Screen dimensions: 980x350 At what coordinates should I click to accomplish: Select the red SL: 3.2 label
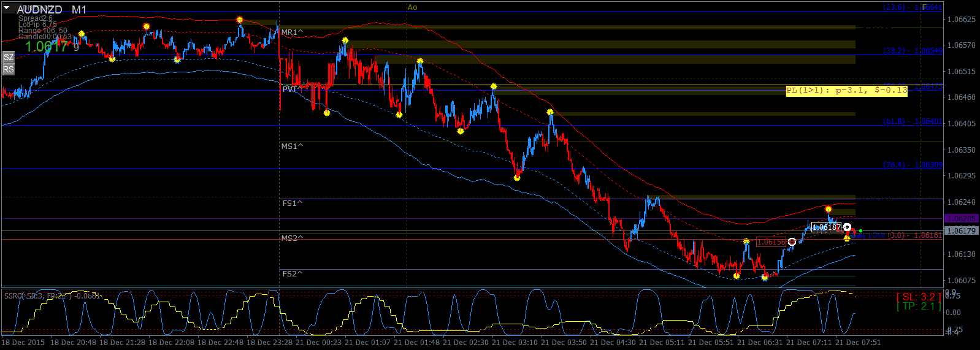(x=919, y=297)
